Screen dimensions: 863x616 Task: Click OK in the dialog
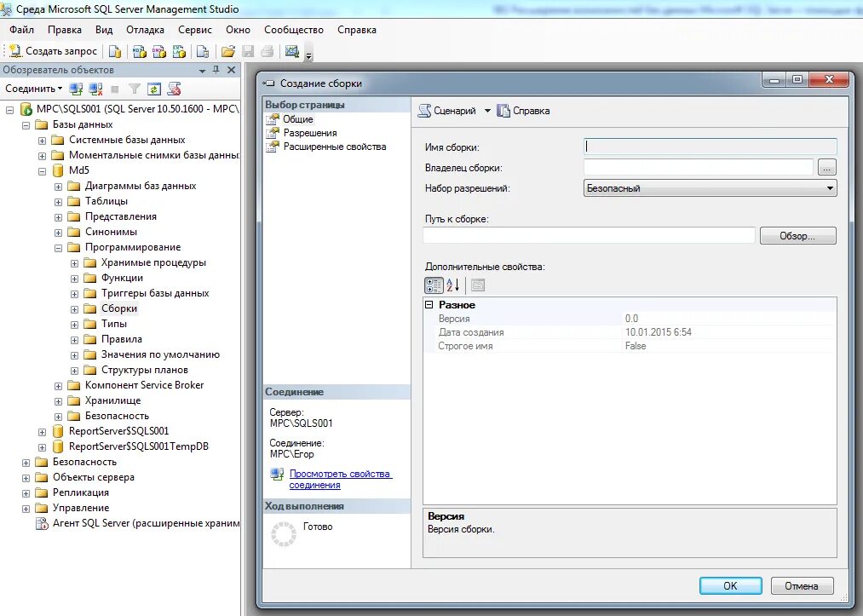click(x=730, y=585)
